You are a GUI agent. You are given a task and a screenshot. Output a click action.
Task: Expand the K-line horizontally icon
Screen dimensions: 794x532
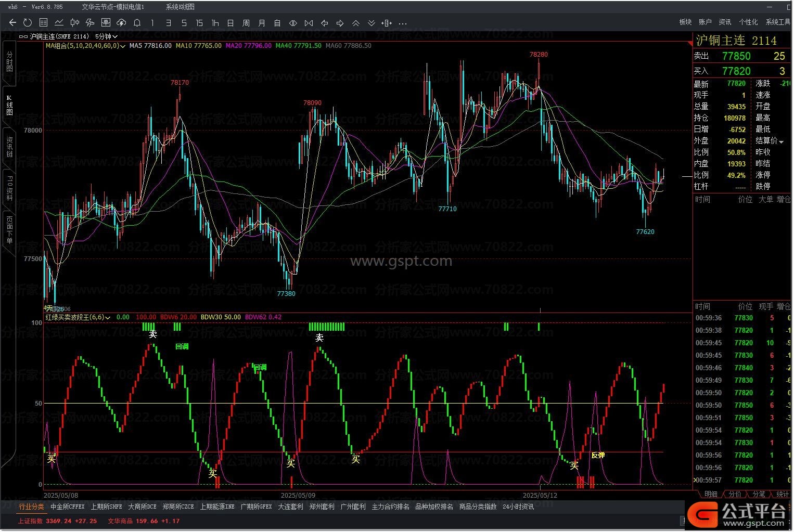(x=293, y=23)
